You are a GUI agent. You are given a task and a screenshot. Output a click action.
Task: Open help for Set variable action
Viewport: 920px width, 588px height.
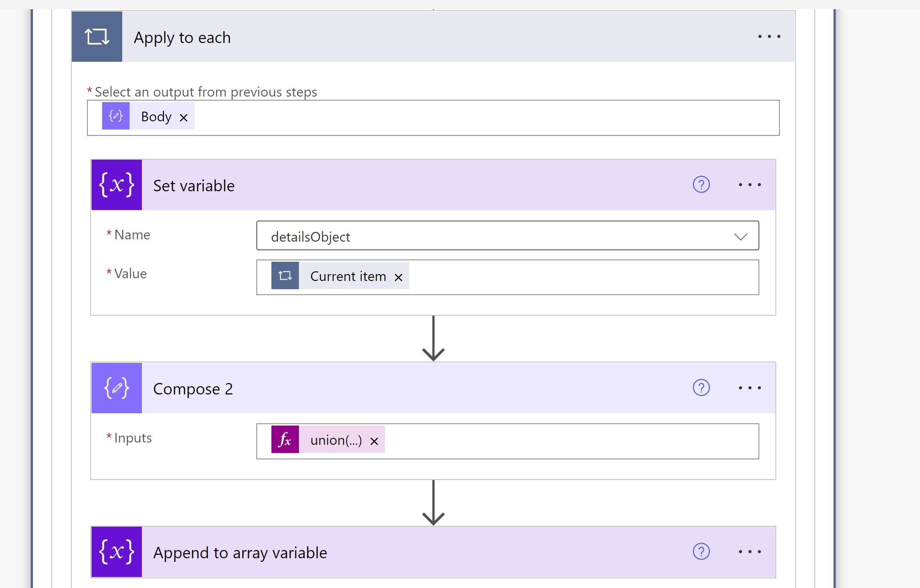[x=701, y=185]
